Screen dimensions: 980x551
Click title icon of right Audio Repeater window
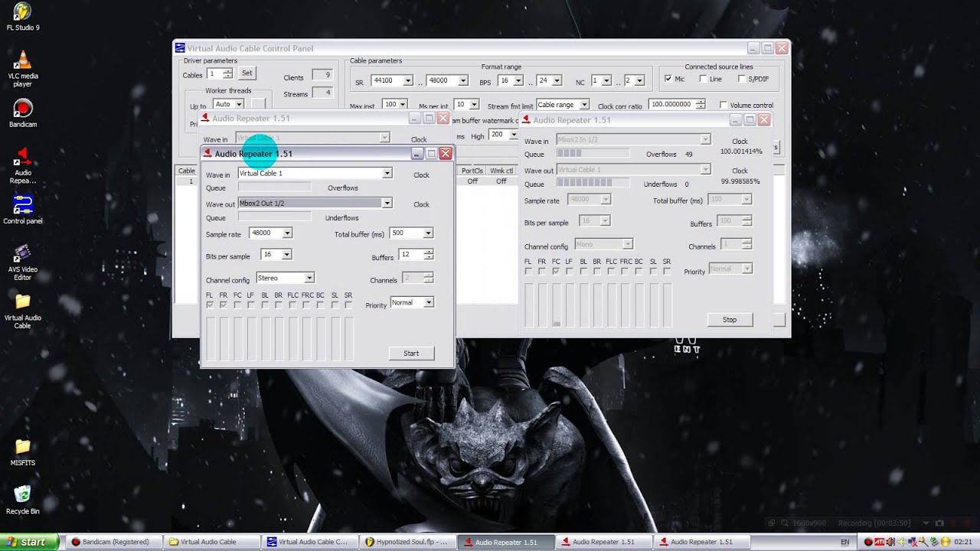point(526,120)
